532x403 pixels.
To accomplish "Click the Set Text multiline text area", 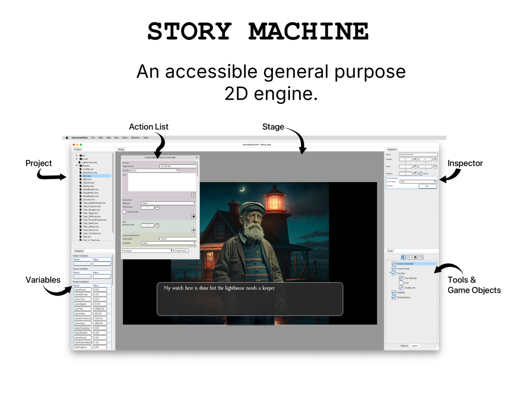I will tap(162, 182).
